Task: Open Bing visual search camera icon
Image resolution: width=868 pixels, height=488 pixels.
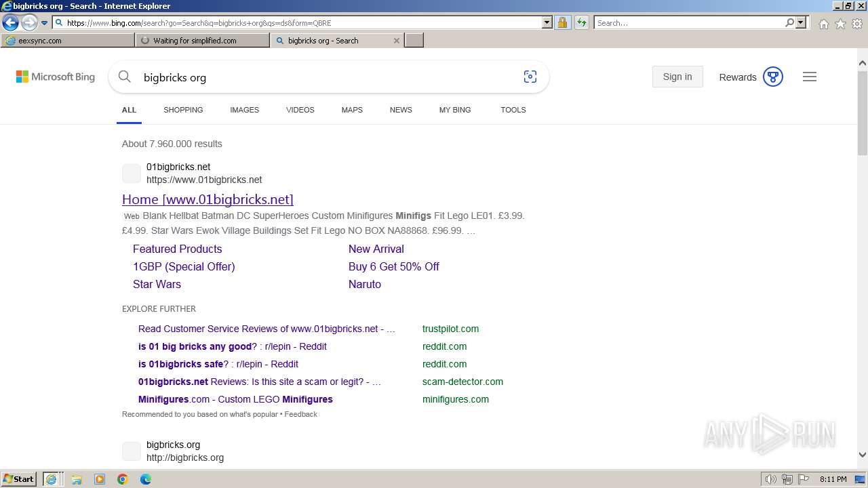Action: pyautogui.click(x=530, y=77)
